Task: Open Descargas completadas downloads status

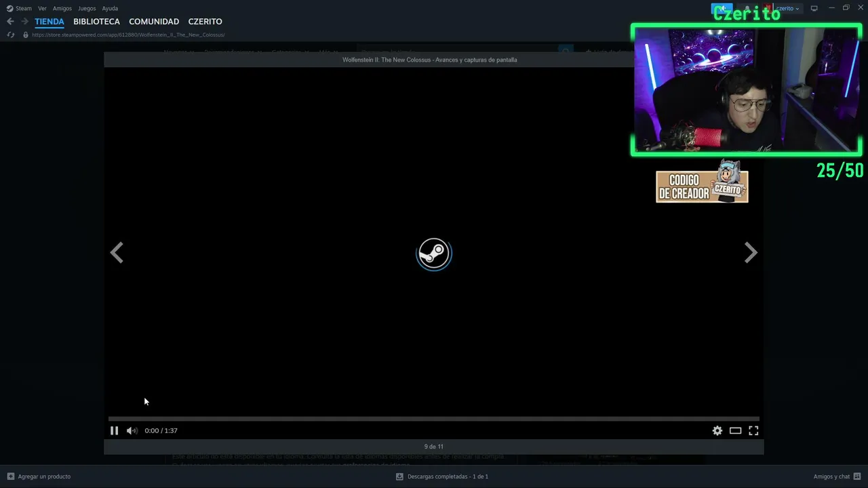Action: click(442, 476)
